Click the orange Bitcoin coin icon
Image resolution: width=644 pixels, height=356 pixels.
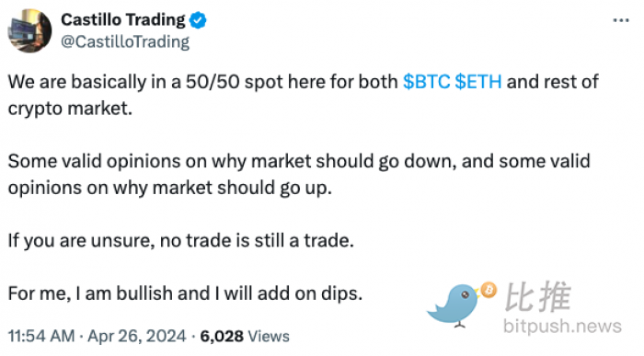pos(489,291)
